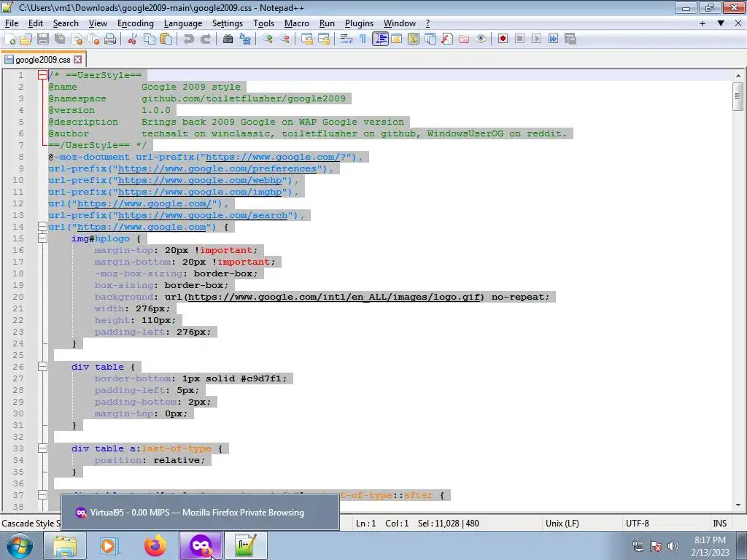The height and width of the screenshot is (560, 747).
Task: Click the Save All icon
Action: [x=60, y=39]
